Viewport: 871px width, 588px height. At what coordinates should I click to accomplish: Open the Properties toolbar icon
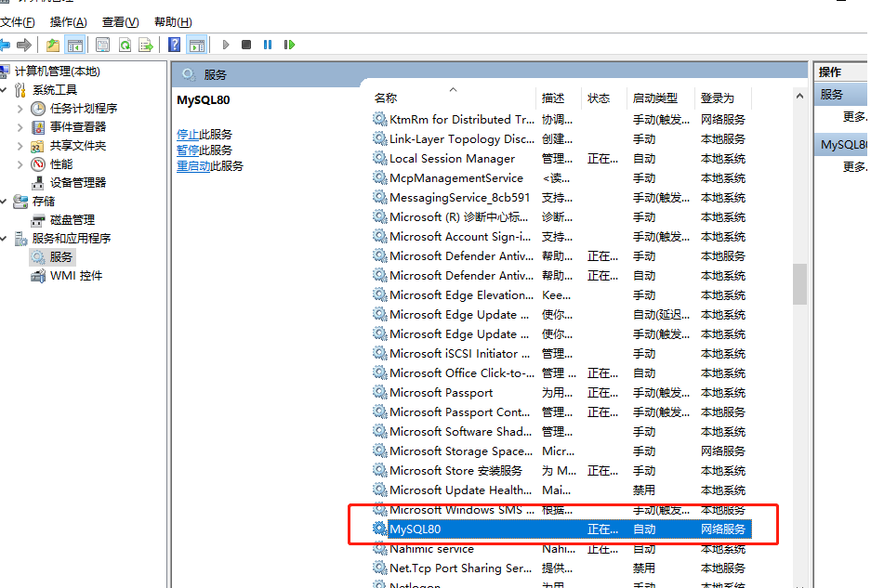[x=103, y=45]
